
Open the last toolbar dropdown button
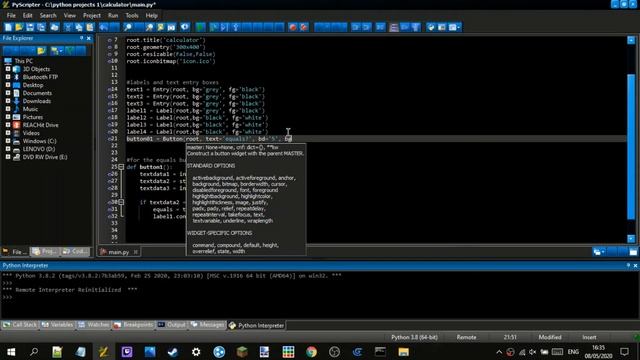[x=454, y=27]
